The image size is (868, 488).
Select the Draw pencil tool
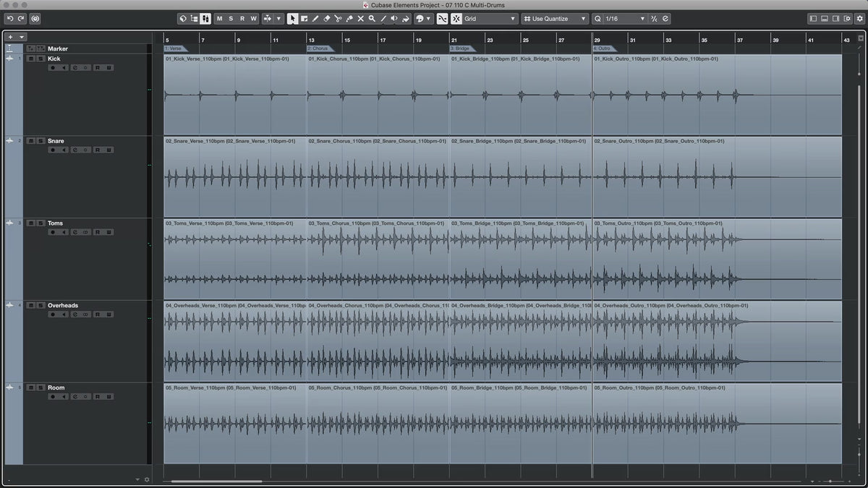[x=315, y=19]
